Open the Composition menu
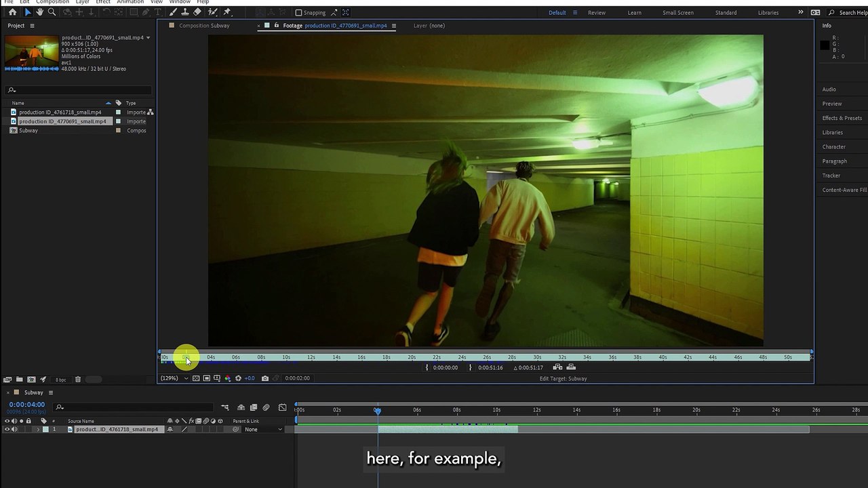The image size is (868, 488). coord(52,2)
